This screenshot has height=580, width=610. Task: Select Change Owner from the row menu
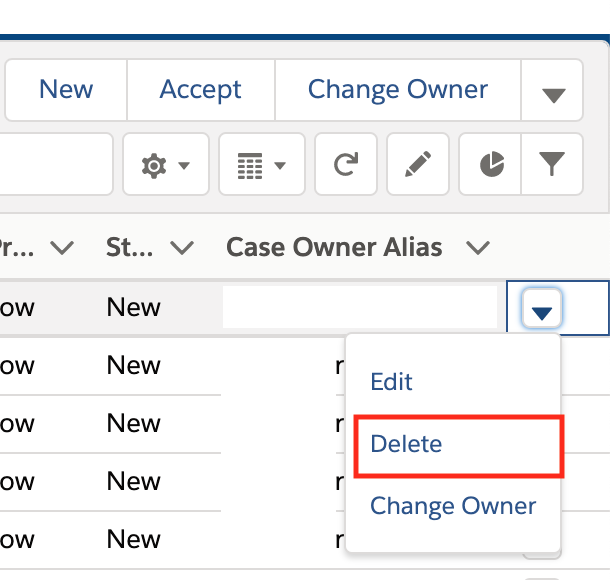tap(453, 506)
